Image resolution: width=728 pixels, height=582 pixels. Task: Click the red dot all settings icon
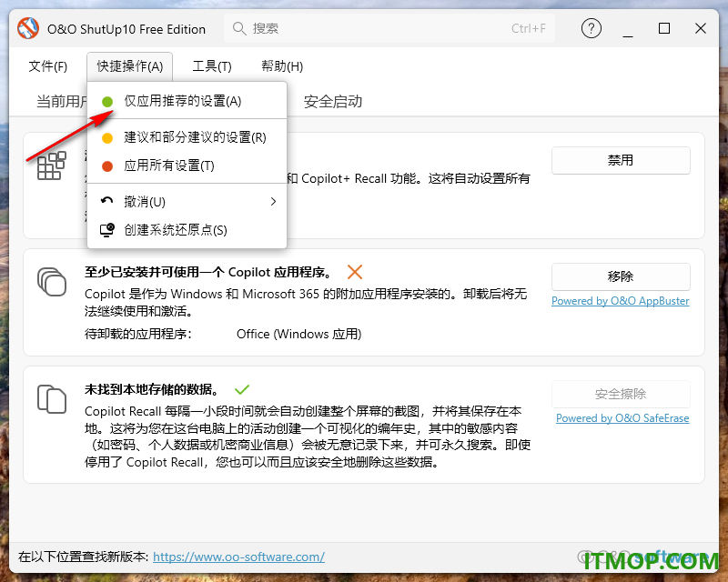click(107, 166)
